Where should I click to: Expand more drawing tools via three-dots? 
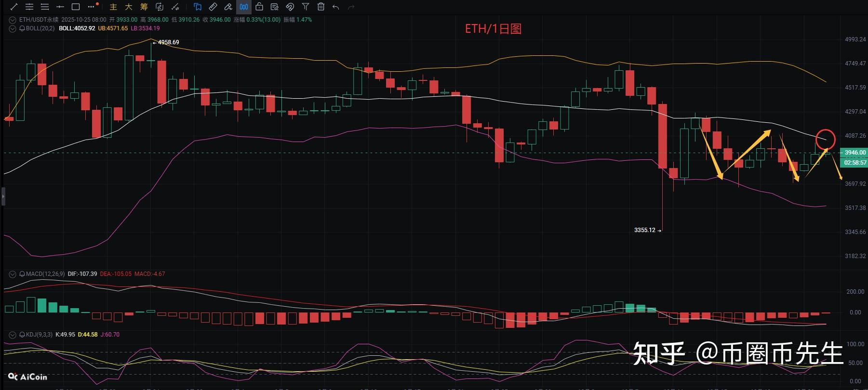point(92,7)
